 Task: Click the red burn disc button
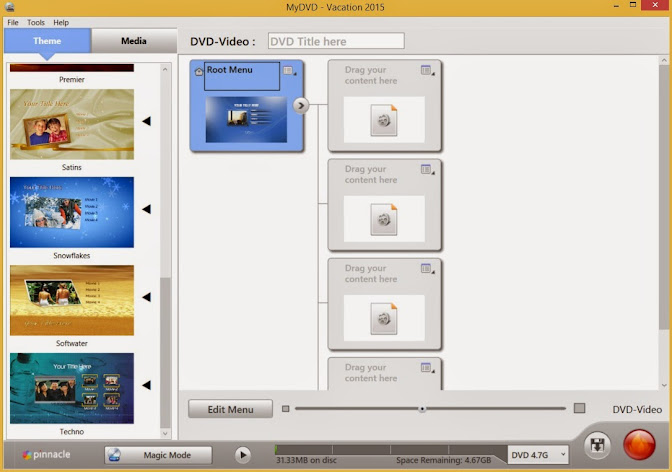(639, 445)
